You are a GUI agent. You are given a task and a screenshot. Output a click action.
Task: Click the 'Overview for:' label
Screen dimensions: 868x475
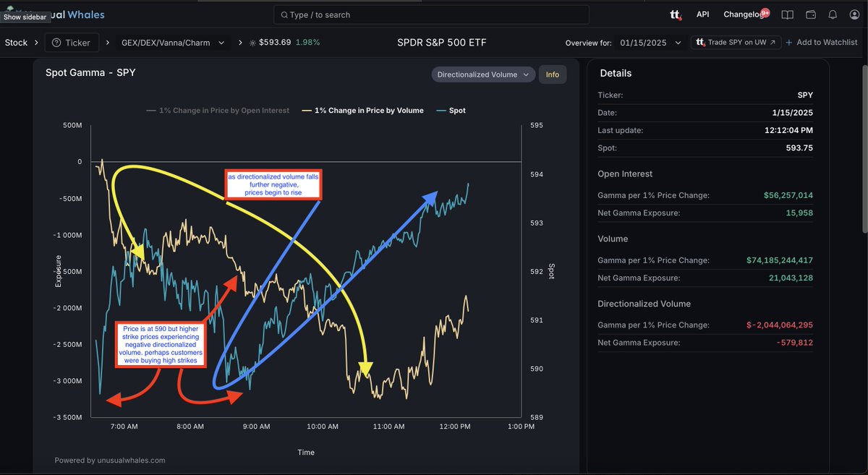(x=587, y=43)
